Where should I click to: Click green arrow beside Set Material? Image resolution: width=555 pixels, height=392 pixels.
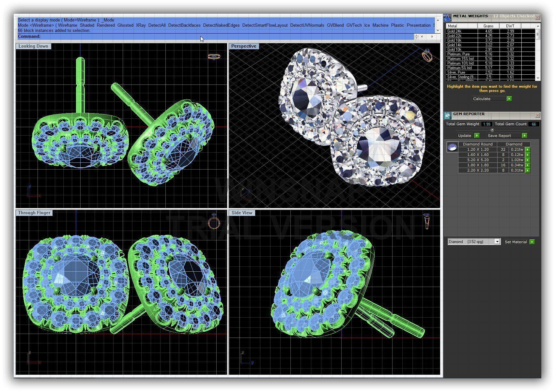tap(532, 242)
